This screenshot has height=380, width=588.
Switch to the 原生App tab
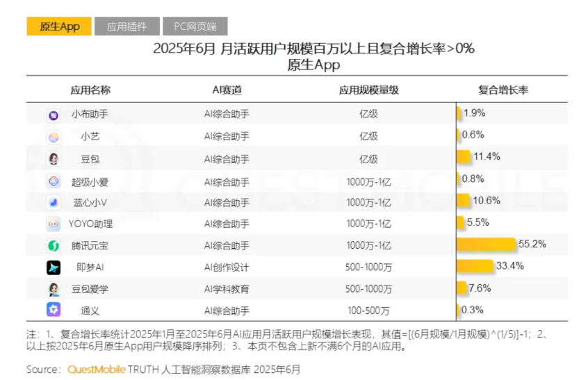click(x=59, y=26)
